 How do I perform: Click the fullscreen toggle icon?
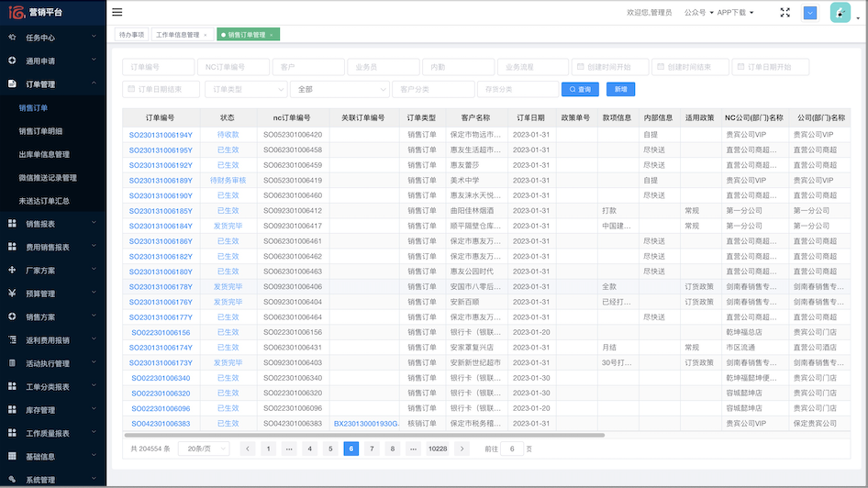[785, 13]
